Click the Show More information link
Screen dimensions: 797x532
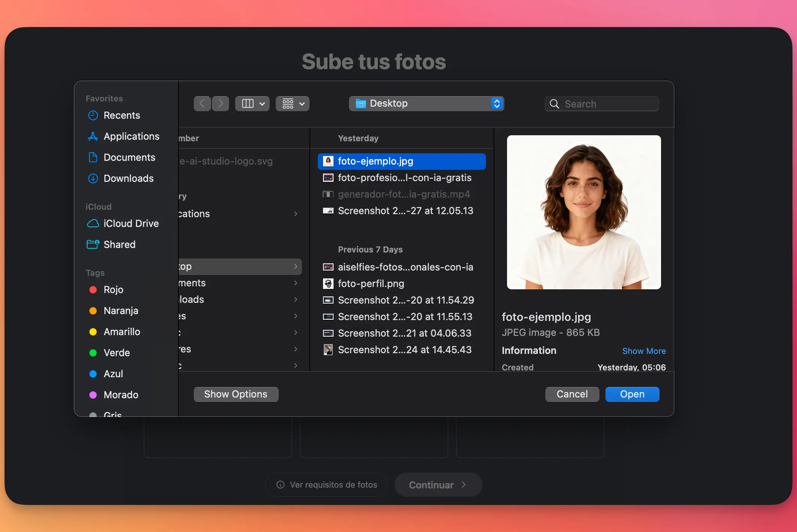coord(644,351)
